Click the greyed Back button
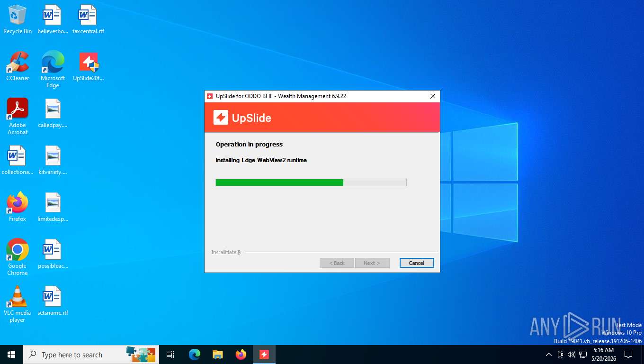Image resolution: width=644 pixels, height=364 pixels. pos(337,263)
